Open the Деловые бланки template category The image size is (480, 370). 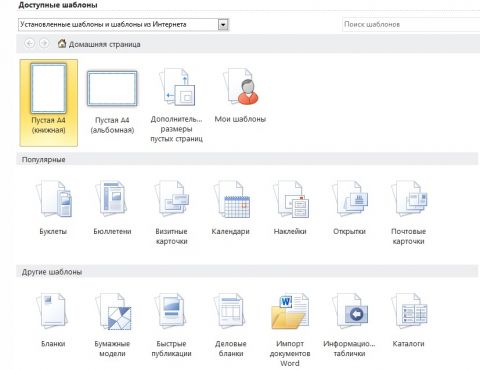pos(231,325)
